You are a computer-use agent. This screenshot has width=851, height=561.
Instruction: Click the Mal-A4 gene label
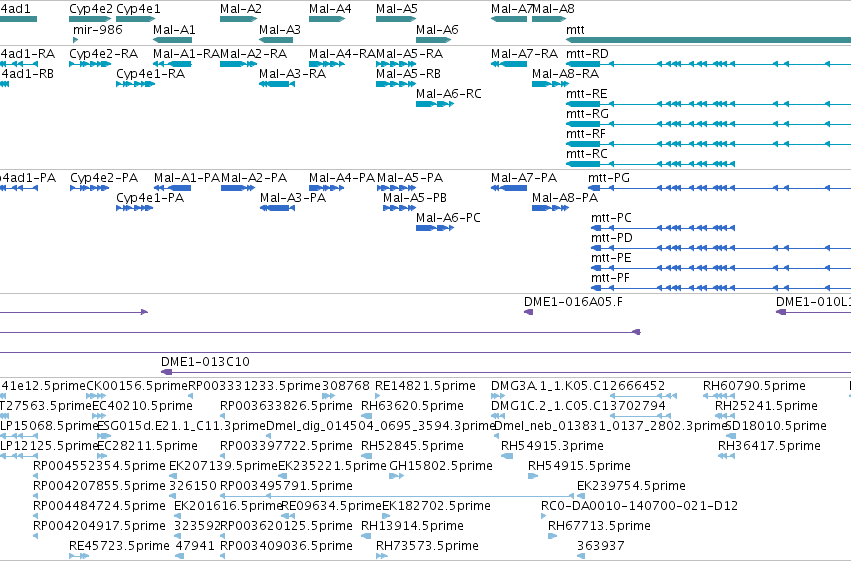click(x=330, y=9)
